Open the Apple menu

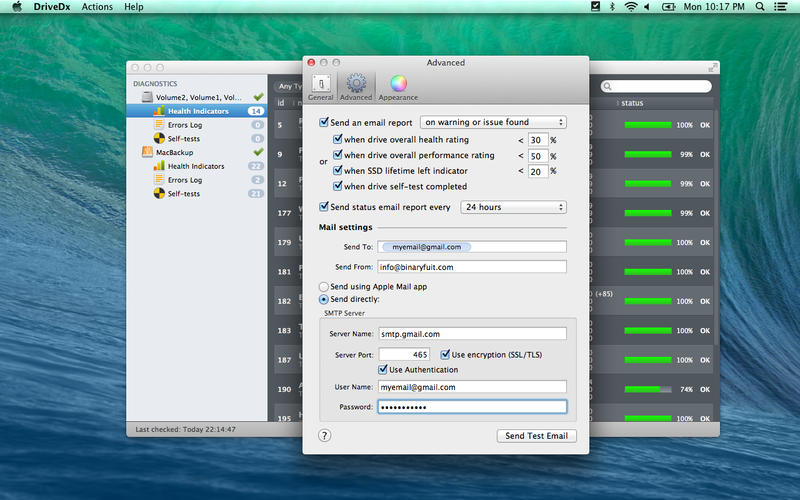click(17, 7)
